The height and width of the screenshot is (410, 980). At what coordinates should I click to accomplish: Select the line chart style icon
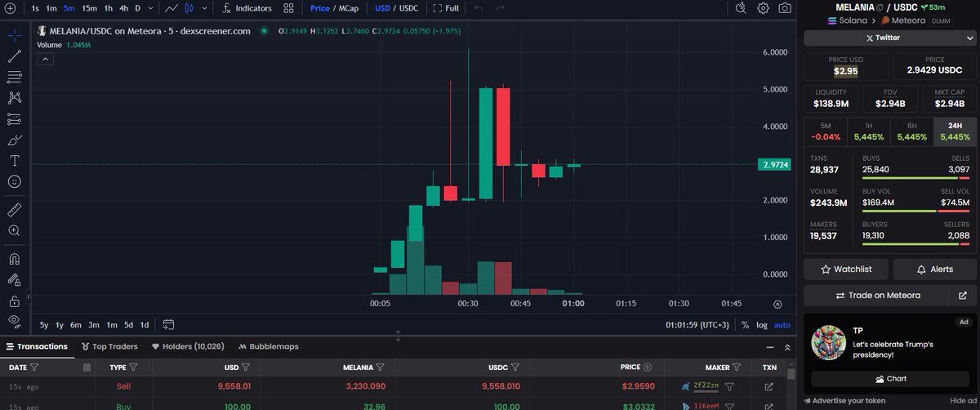click(x=171, y=8)
